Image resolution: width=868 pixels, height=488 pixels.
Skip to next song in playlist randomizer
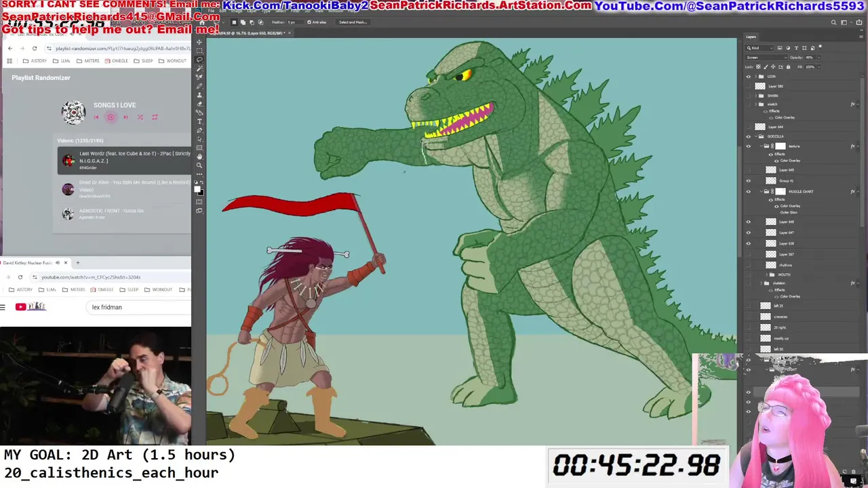[x=125, y=117]
